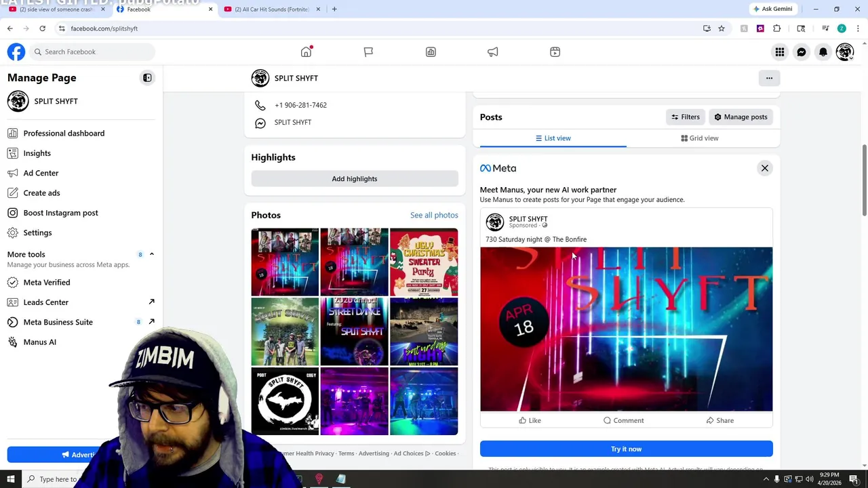Close the Meta Manus promo card

coord(764,168)
